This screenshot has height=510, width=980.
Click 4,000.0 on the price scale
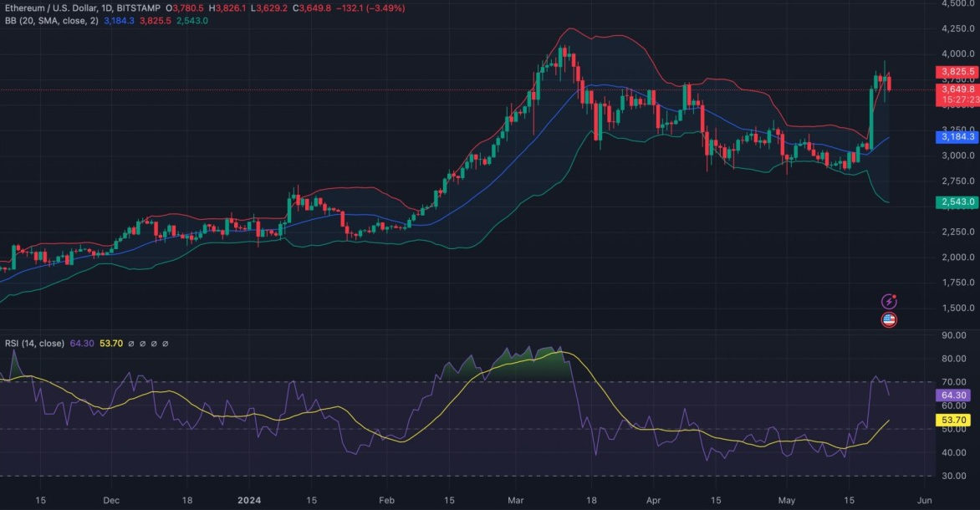click(958, 54)
